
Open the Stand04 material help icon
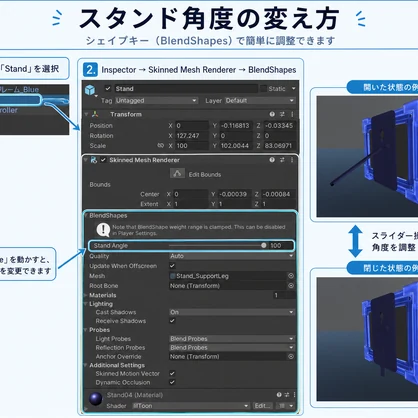pos(279,395)
